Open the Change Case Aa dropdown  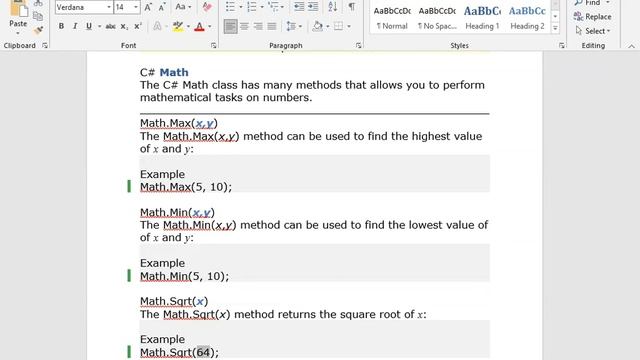pos(183,7)
